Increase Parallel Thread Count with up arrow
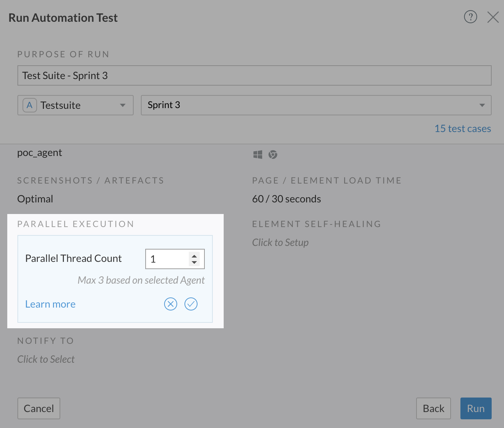Image resolution: width=504 pixels, height=428 pixels. [x=194, y=255]
